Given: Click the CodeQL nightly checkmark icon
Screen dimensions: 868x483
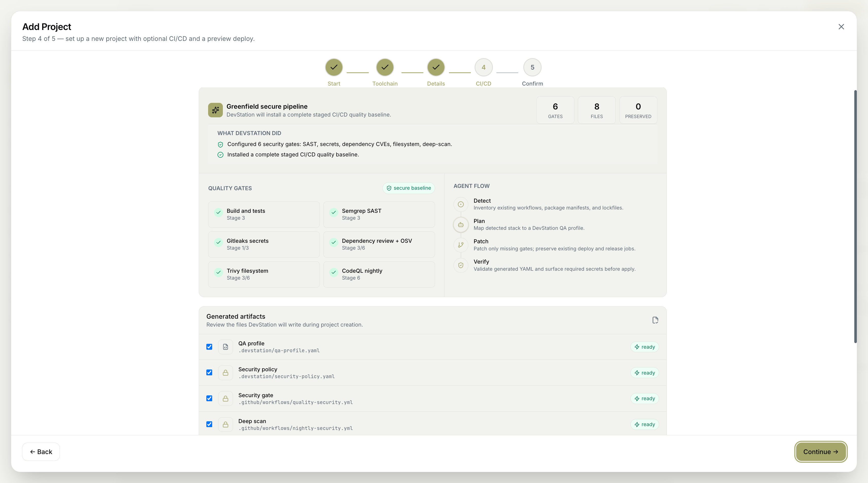Looking at the screenshot, I should click(x=333, y=272).
